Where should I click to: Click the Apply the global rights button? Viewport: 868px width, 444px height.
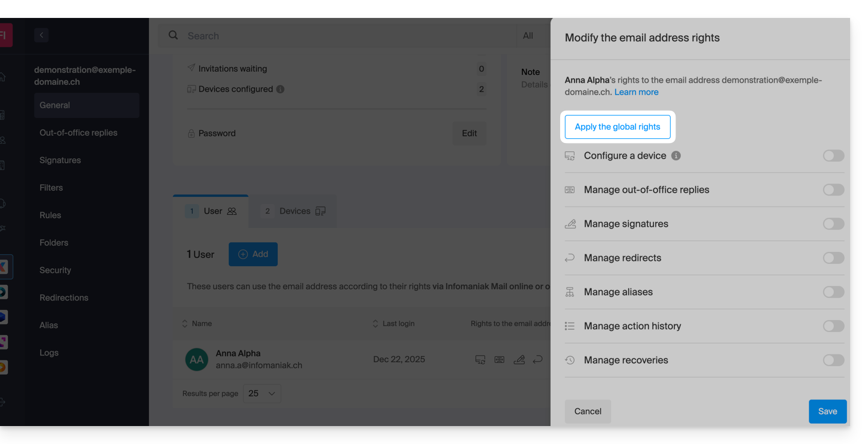[x=617, y=127]
